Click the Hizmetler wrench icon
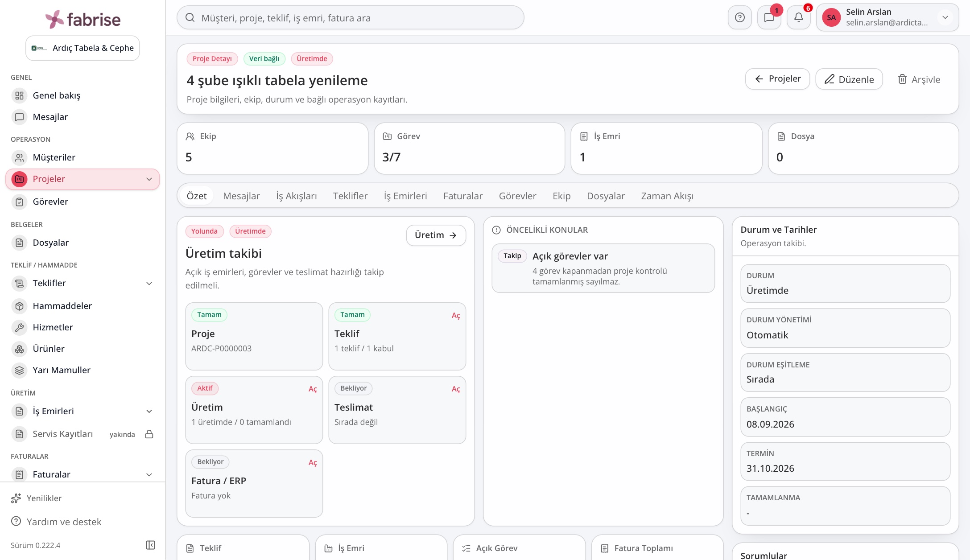Image resolution: width=970 pixels, height=560 pixels. coord(19,327)
